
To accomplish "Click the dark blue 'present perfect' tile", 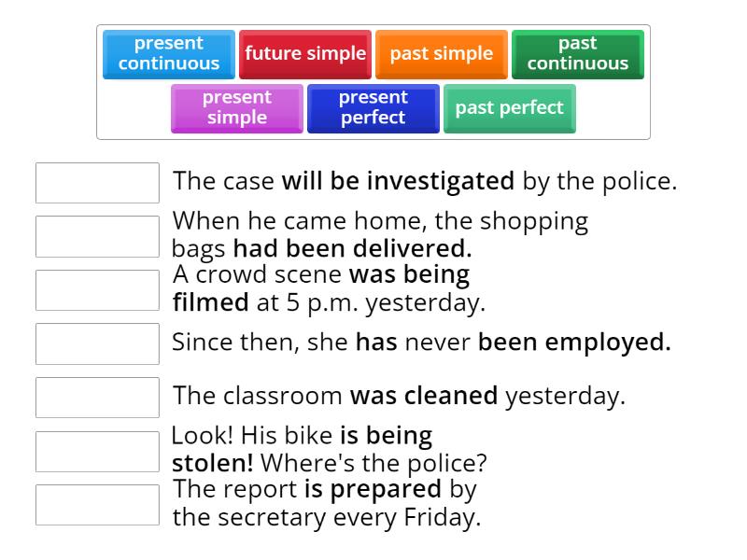I will pos(373,107).
